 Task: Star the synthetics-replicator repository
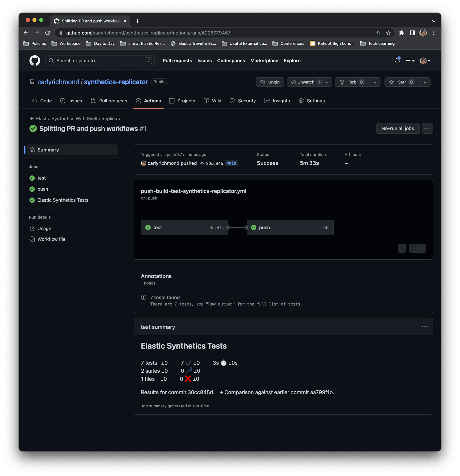tap(401, 82)
